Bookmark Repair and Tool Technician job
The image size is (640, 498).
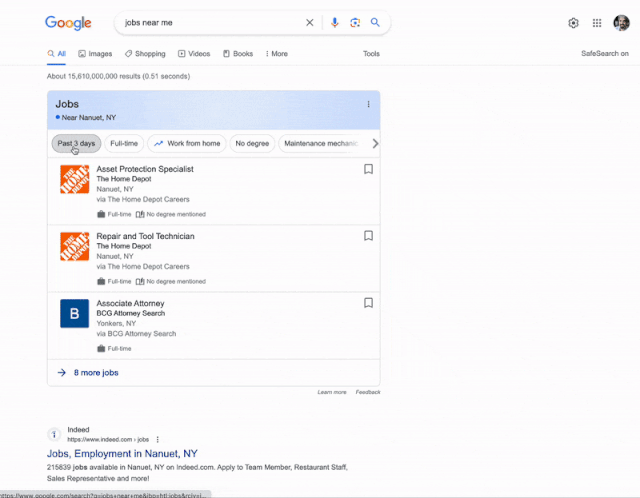click(368, 236)
